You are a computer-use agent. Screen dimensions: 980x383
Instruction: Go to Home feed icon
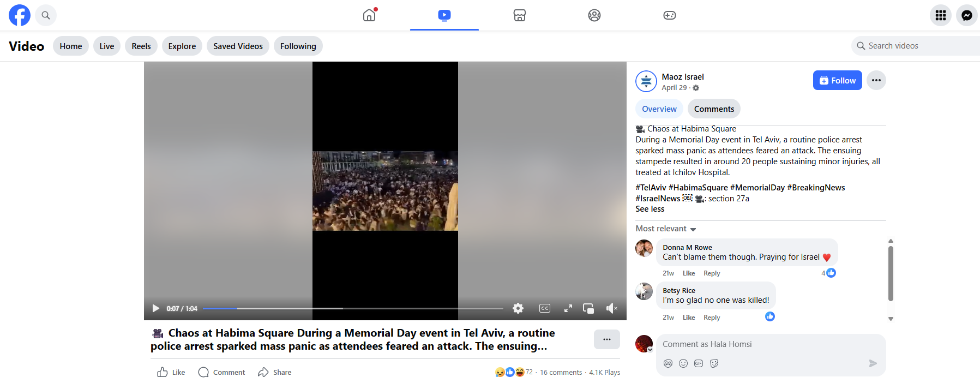[x=370, y=15]
